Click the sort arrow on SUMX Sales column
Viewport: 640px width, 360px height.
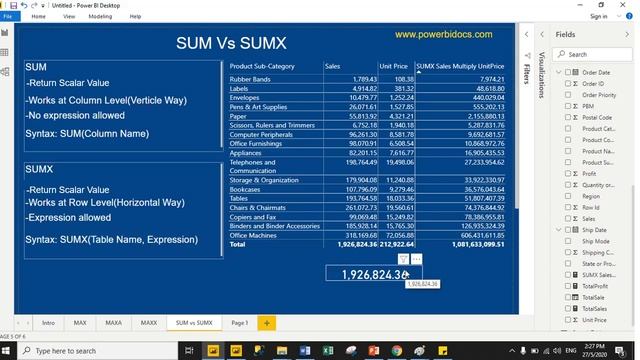pos(418,72)
